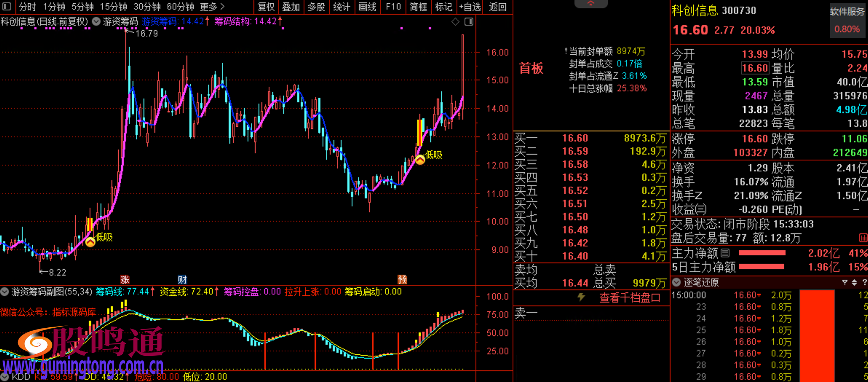The height and width of the screenshot is (382, 868).
Task: Toggle the right side panel icon
Action: tap(469, 22)
